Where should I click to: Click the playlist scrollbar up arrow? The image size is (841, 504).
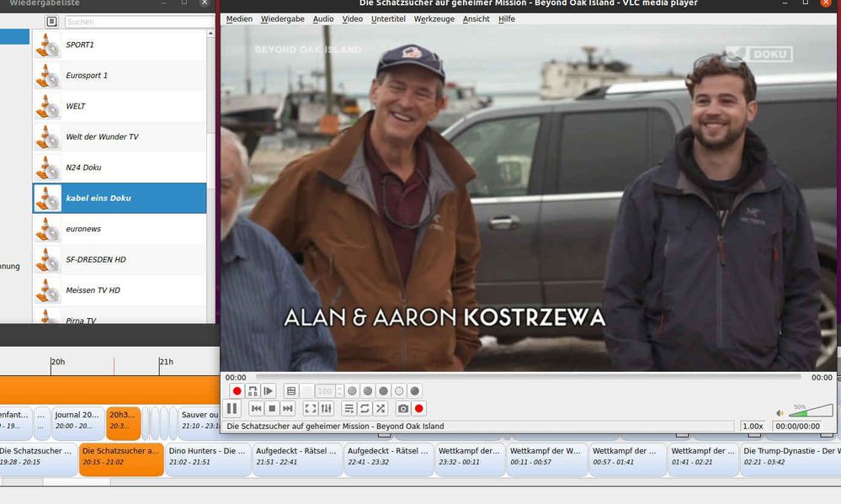tap(210, 34)
